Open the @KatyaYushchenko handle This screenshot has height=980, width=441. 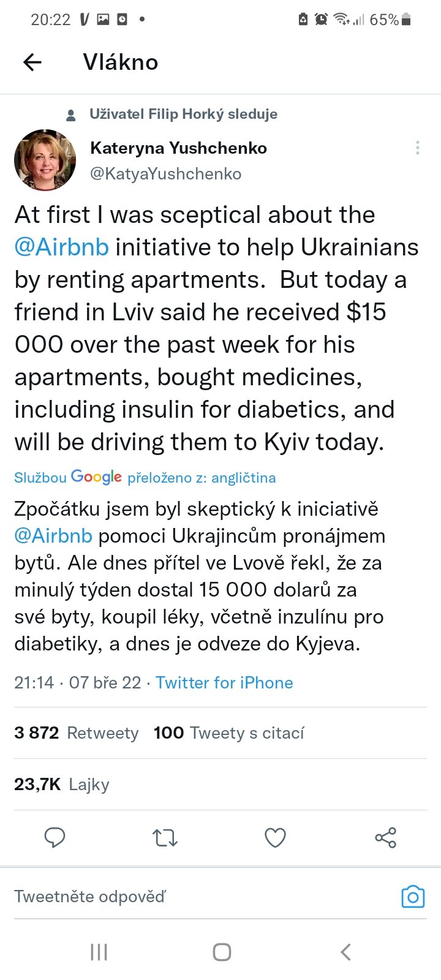[165, 174]
